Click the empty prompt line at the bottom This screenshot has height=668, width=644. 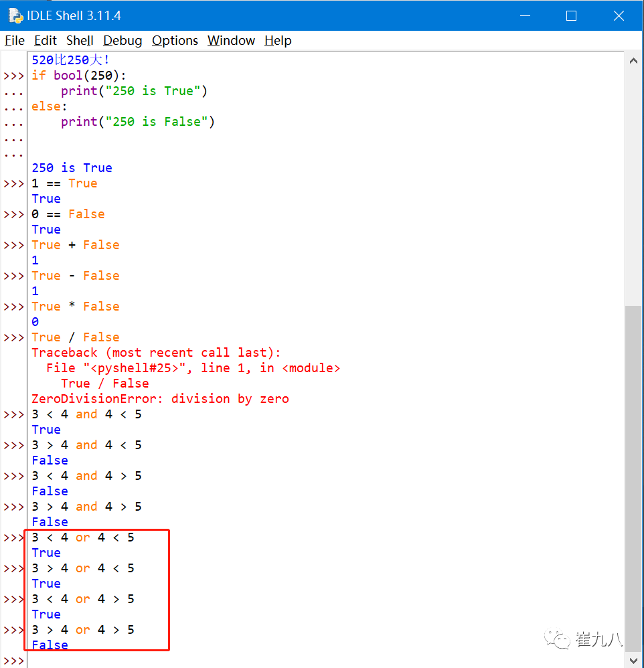pyautogui.click(x=326, y=661)
